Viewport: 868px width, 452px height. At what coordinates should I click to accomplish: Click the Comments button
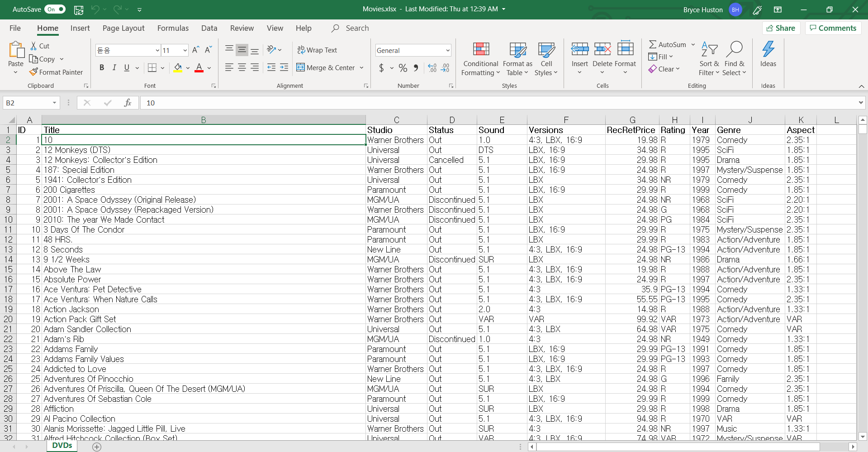pos(833,28)
